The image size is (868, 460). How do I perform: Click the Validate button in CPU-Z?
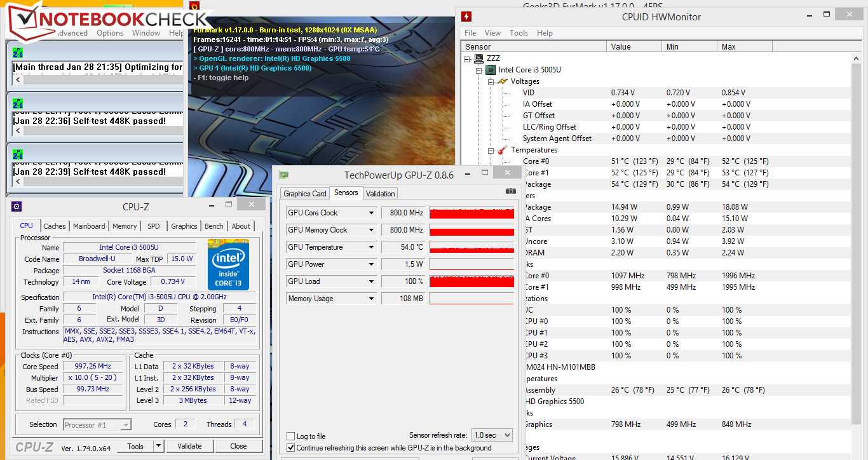189,446
